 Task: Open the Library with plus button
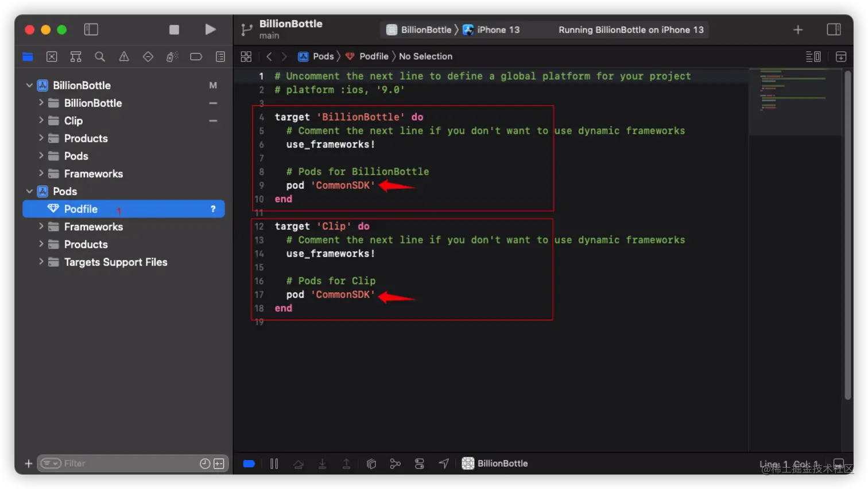[x=798, y=30]
